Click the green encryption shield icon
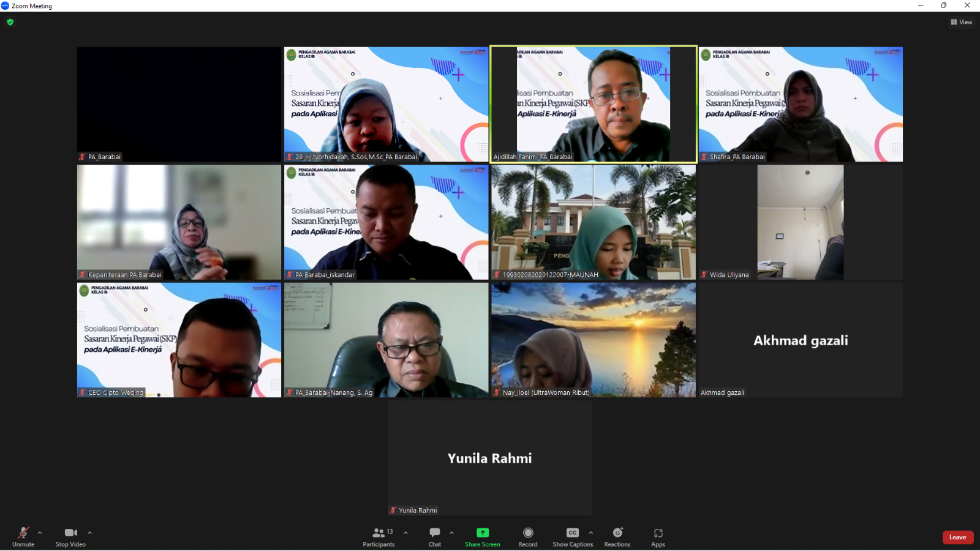The height and width of the screenshot is (551, 980). click(10, 22)
